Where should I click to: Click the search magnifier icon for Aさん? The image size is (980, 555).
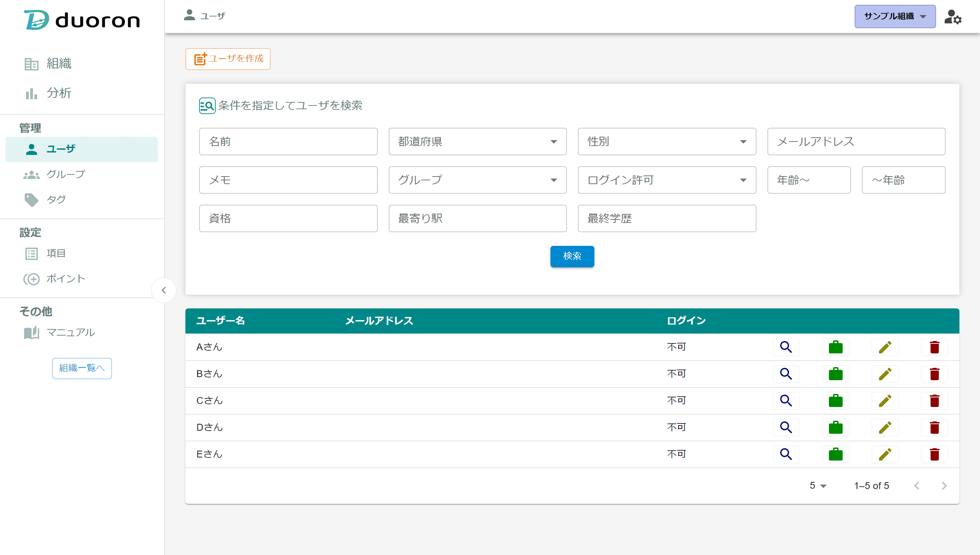(x=786, y=347)
